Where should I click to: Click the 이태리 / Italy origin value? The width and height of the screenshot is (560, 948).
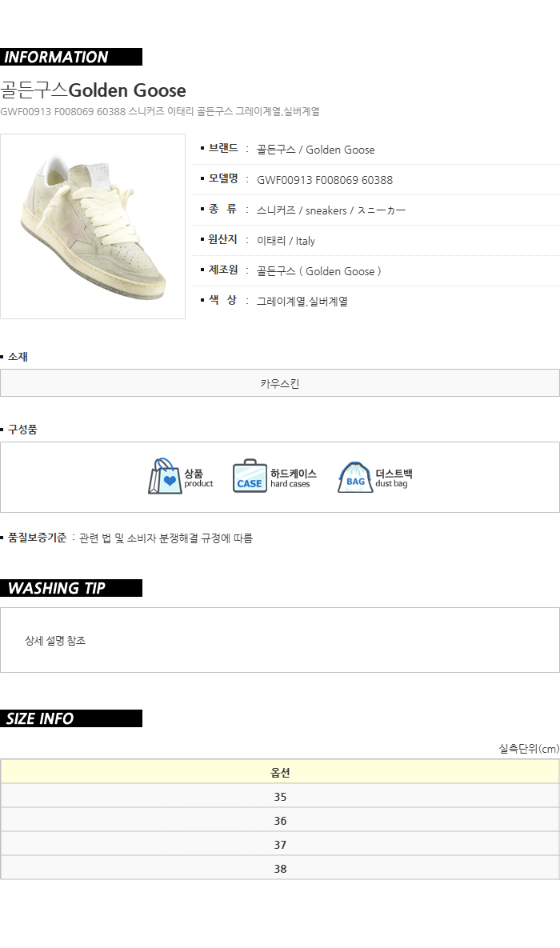coord(286,241)
